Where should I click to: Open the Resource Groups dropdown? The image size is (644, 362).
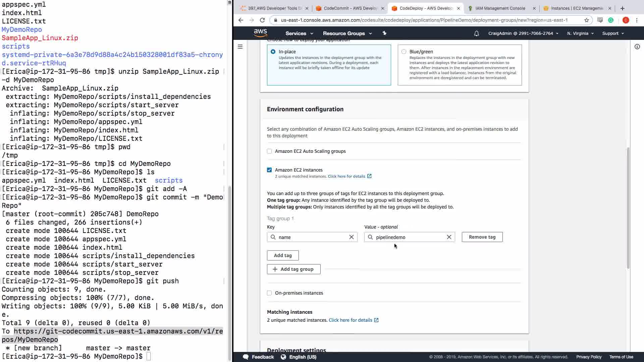point(347,34)
